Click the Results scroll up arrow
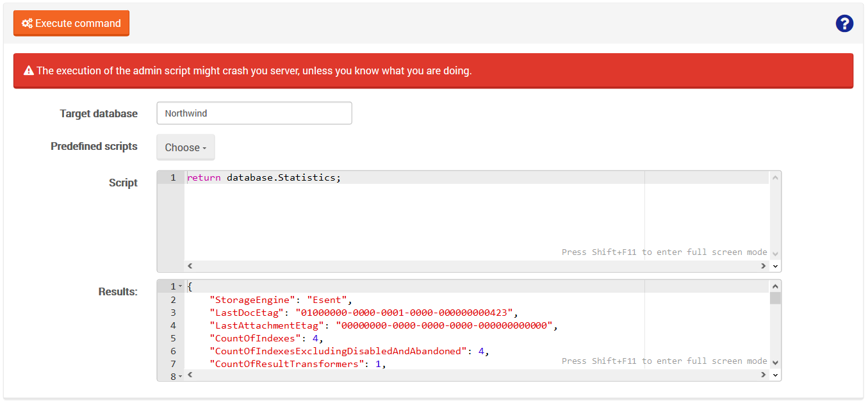The height and width of the screenshot is (401, 868). tap(775, 287)
